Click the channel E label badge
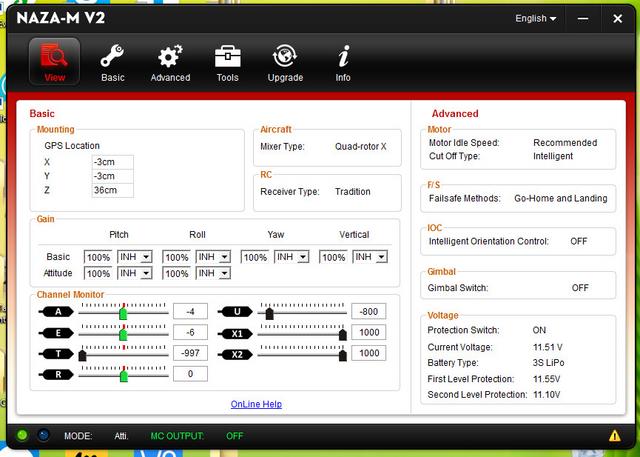Image resolution: width=640 pixels, height=457 pixels. pyautogui.click(x=56, y=333)
